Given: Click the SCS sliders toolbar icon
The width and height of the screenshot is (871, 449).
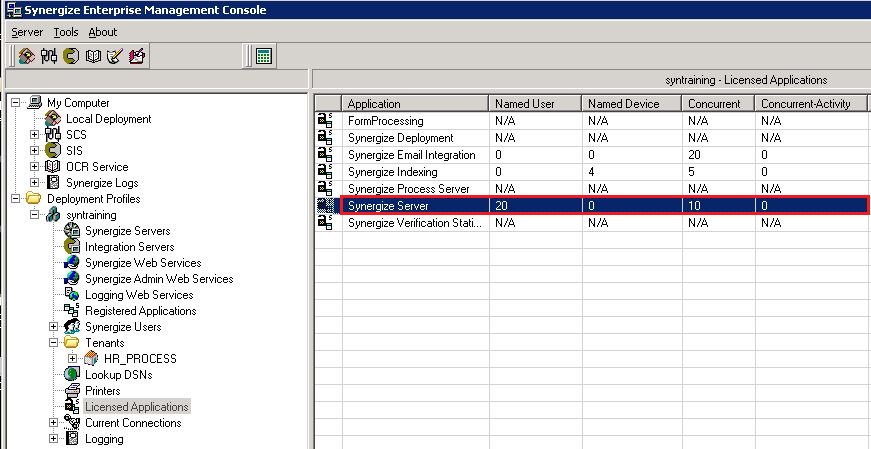Looking at the screenshot, I should tap(49, 56).
